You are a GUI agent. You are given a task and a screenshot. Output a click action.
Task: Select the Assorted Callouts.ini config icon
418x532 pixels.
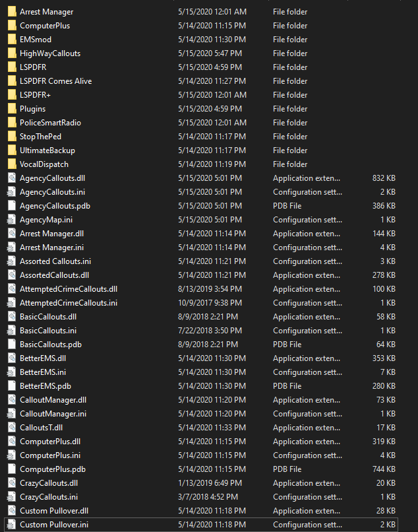(11, 261)
